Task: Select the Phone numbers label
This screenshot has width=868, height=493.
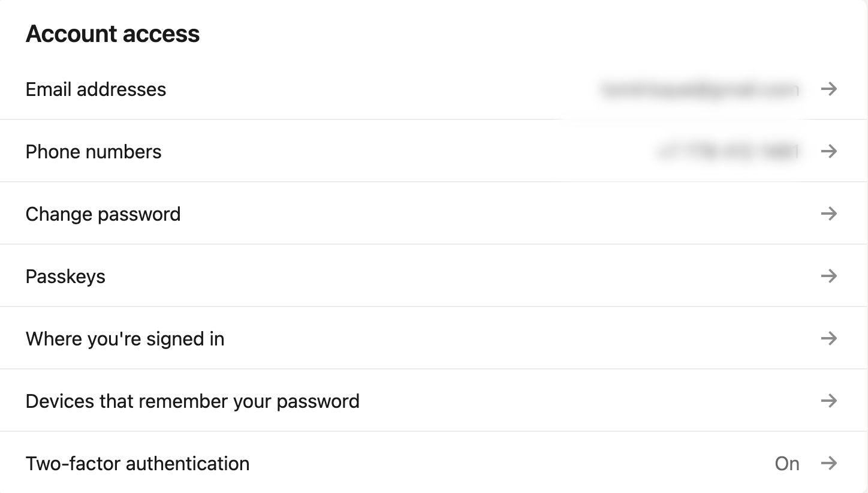Action: (94, 152)
